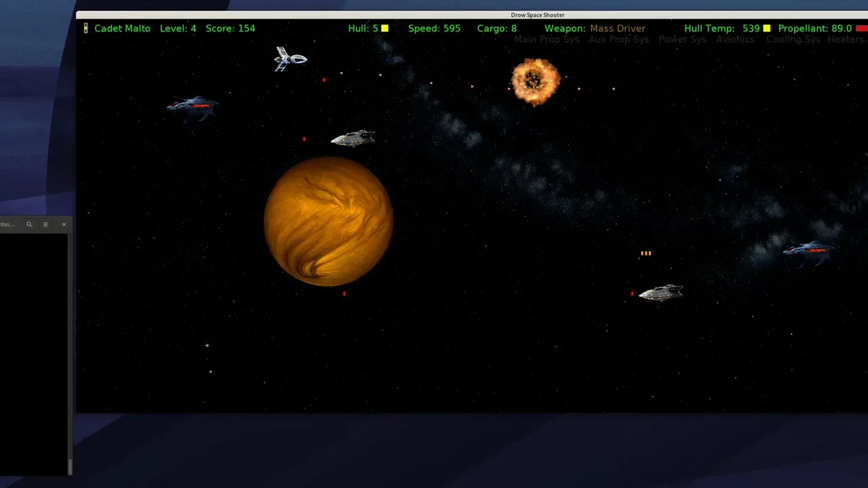The height and width of the screenshot is (488, 868).
Task: Select the silver saucer below the triple orange shots
Action: (660, 292)
